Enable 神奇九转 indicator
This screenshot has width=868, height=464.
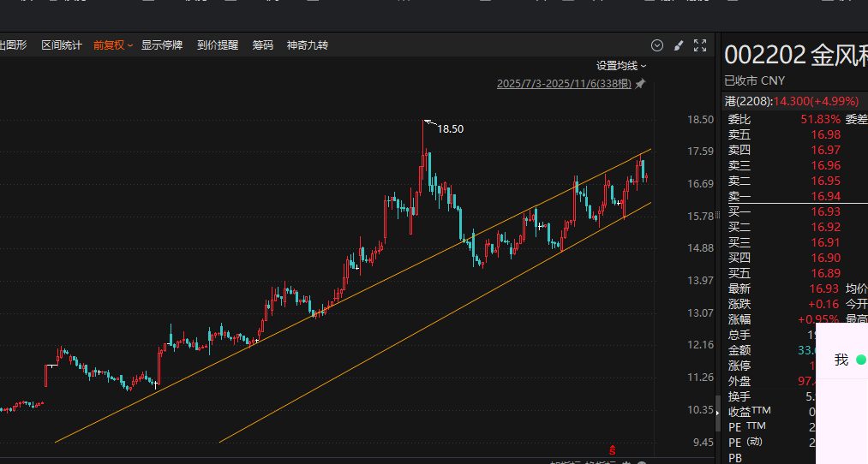(308, 45)
